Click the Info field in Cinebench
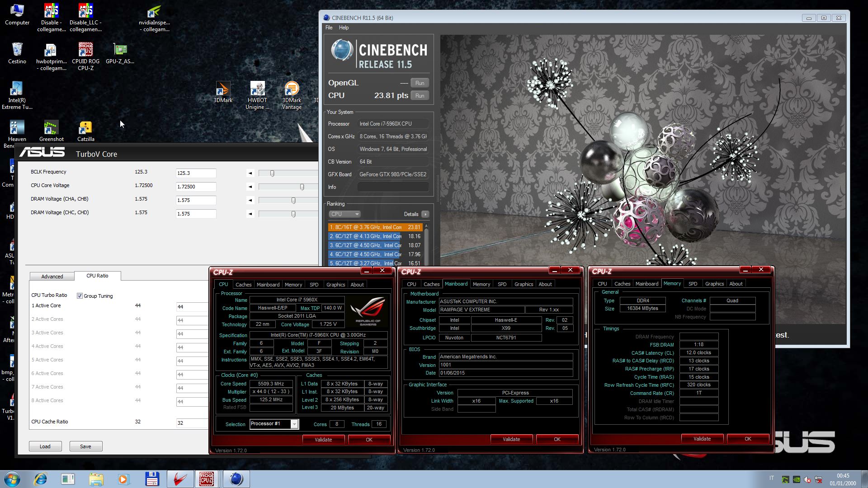 click(393, 187)
